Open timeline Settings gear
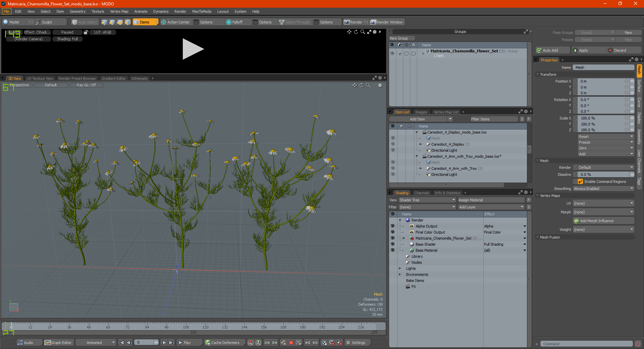 pyautogui.click(x=358, y=343)
